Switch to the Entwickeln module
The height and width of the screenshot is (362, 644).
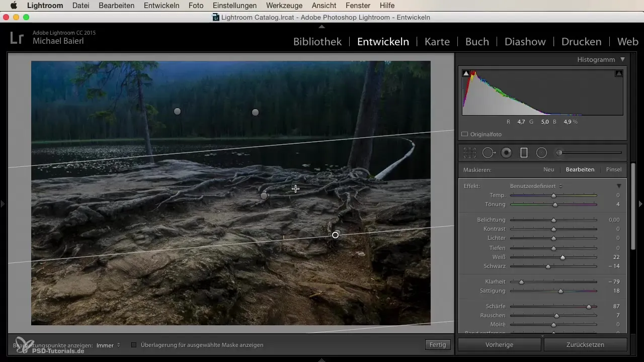[383, 42]
